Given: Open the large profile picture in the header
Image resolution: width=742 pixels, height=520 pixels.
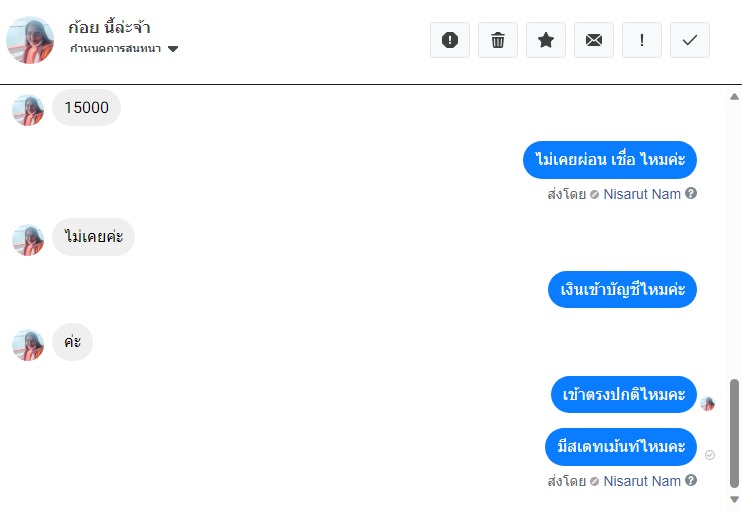Looking at the screenshot, I should tap(30, 40).
